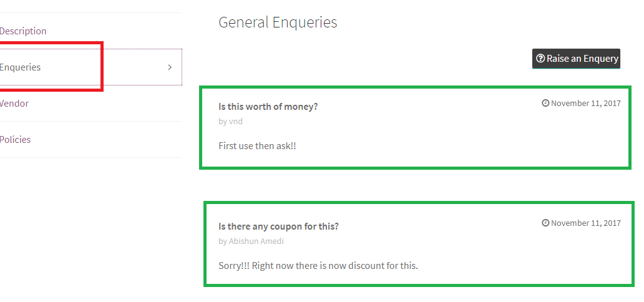644x302 pixels.
Task: Click the 'General Enqueries' heading
Action: [278, 22]
